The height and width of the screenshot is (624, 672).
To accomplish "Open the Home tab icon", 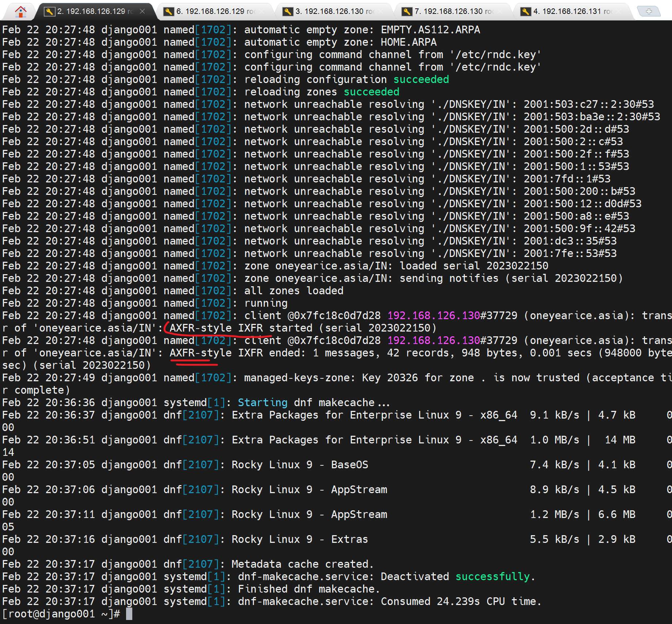I will coord(20,12).
